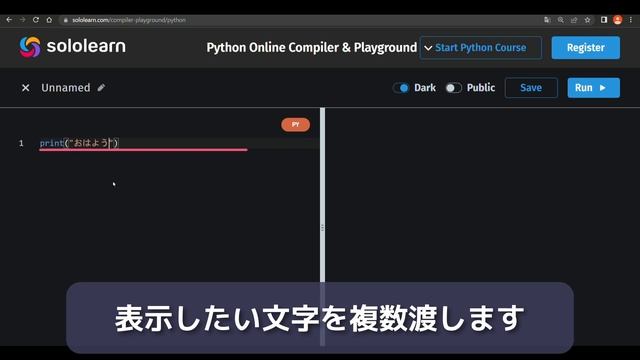Go back using browser back arrow
640x360 pixels.
coord(9,20)
